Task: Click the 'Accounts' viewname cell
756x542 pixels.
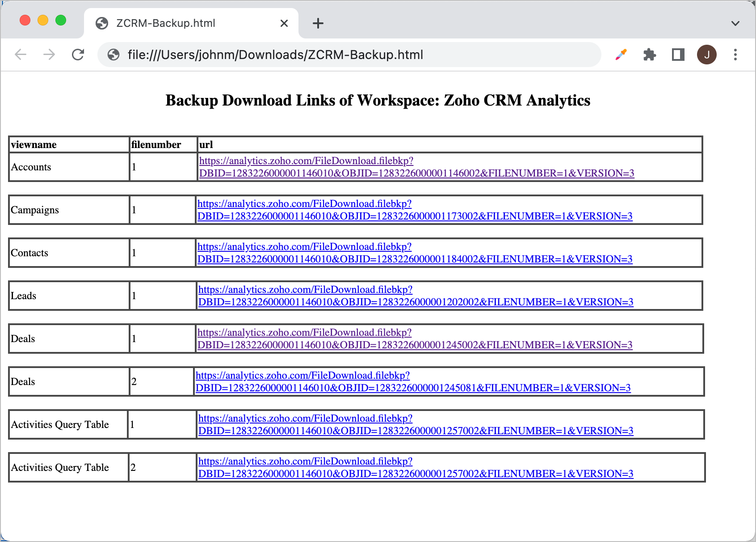Action: point(69,167)
